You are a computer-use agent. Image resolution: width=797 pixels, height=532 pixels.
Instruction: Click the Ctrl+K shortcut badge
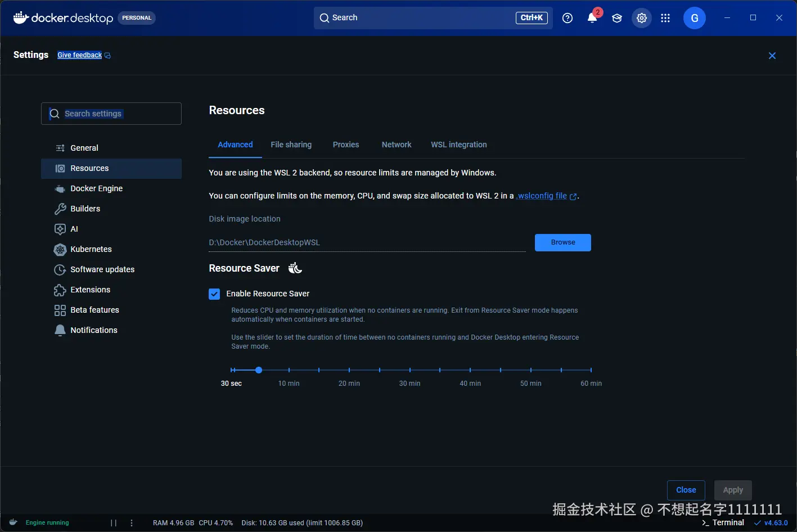pos(532,18)
